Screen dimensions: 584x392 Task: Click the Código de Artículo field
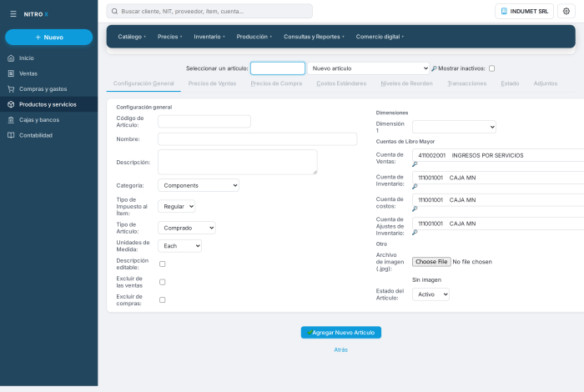(204, 122)
